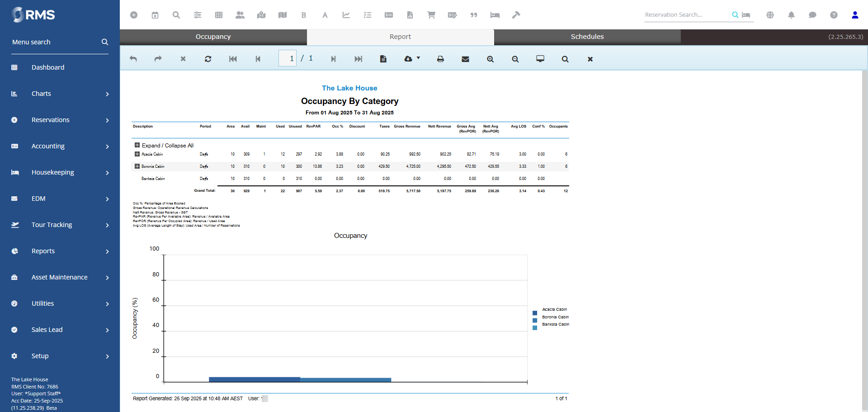Click the RMS logo

[33, 15]
